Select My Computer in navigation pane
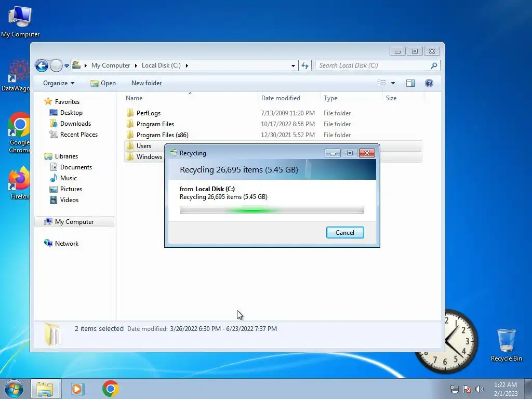The height and width of the screenshot is (399, 532). tap(74, 222)
